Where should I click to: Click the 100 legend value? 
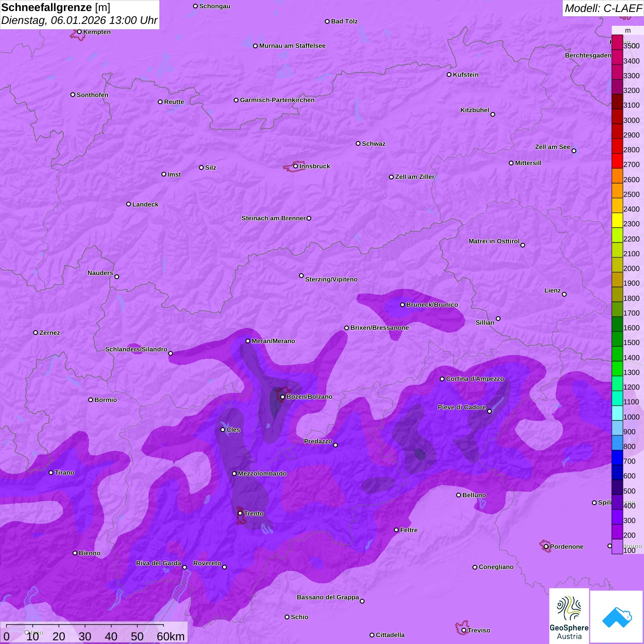629,550
